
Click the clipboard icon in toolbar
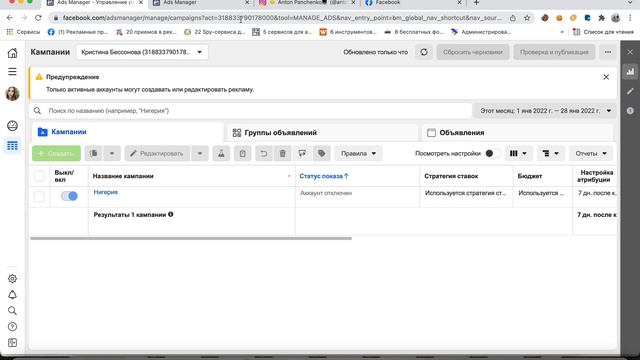[242, 153]
